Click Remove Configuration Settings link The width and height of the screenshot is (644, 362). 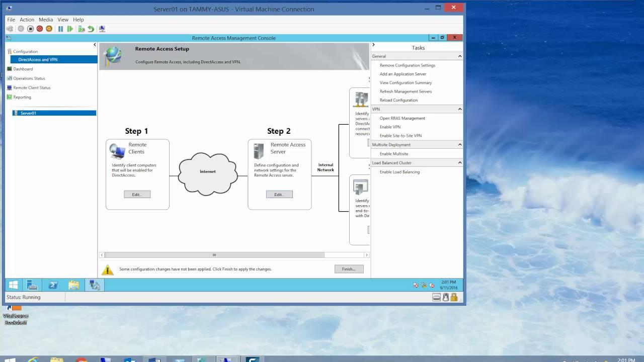pos(408,65)
